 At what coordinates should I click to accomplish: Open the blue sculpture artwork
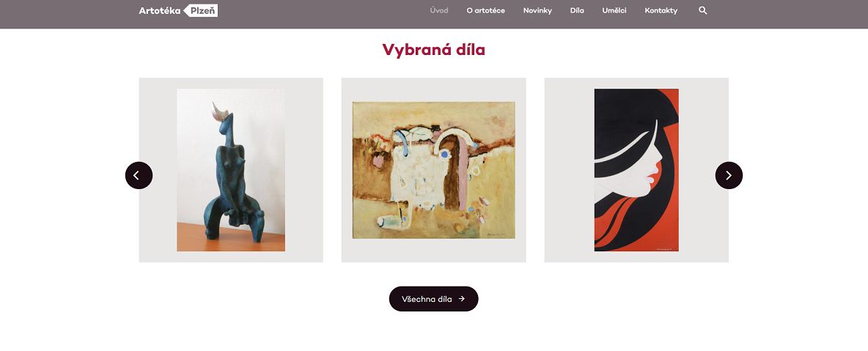(231, 170)
